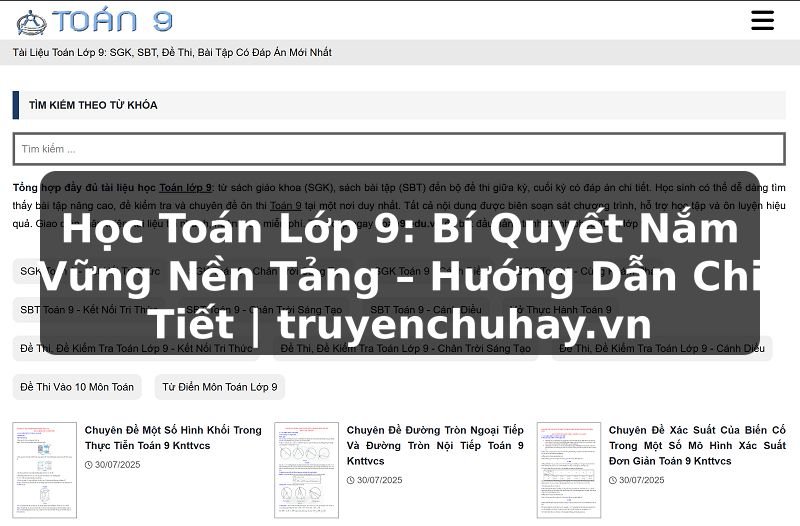
Task: Select the Đề Thi Vào 10 Môn Toán tag
Action: click(x=77, y=387)
